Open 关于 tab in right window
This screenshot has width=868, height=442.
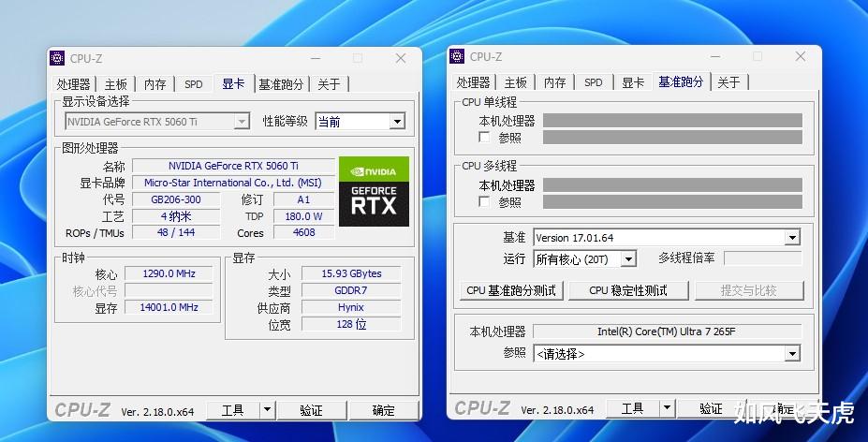[x=728, y=82]
